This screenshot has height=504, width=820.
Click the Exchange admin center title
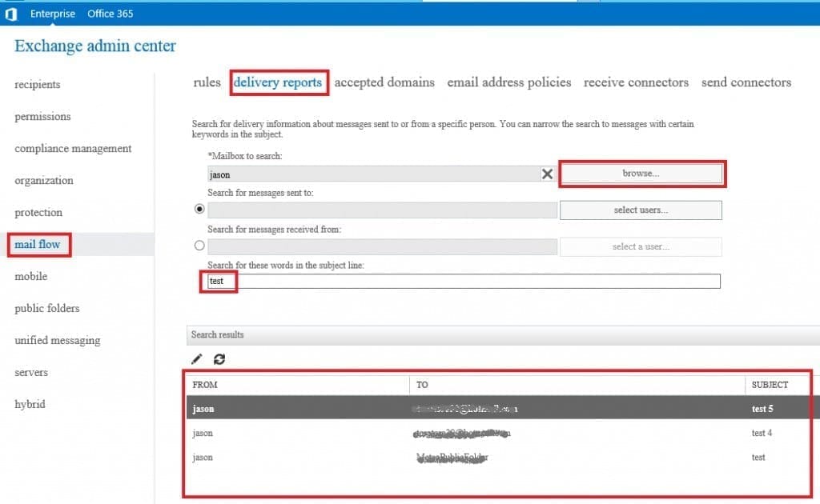[95, 46]
